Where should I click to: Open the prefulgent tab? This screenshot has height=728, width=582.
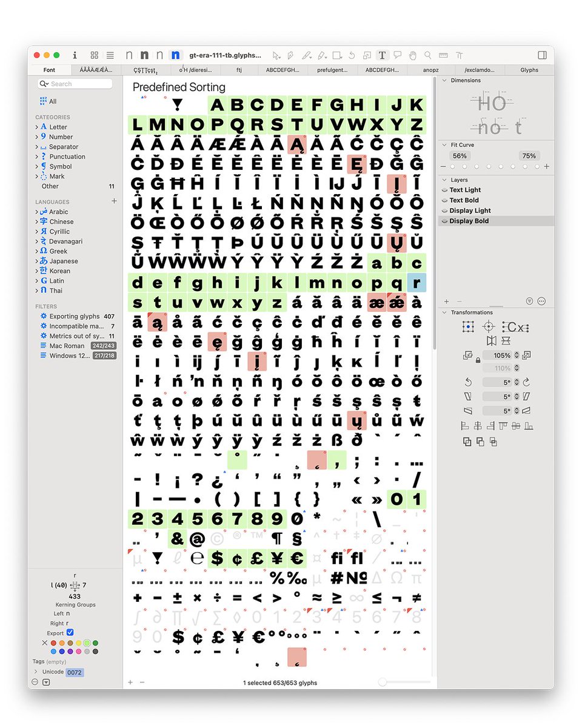tap(332, 70)
